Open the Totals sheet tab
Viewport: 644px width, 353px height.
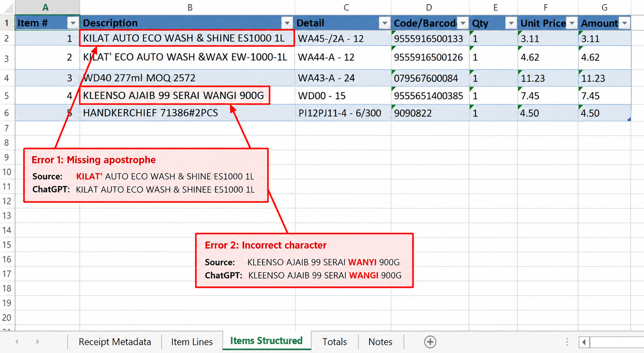click(334, 342)
